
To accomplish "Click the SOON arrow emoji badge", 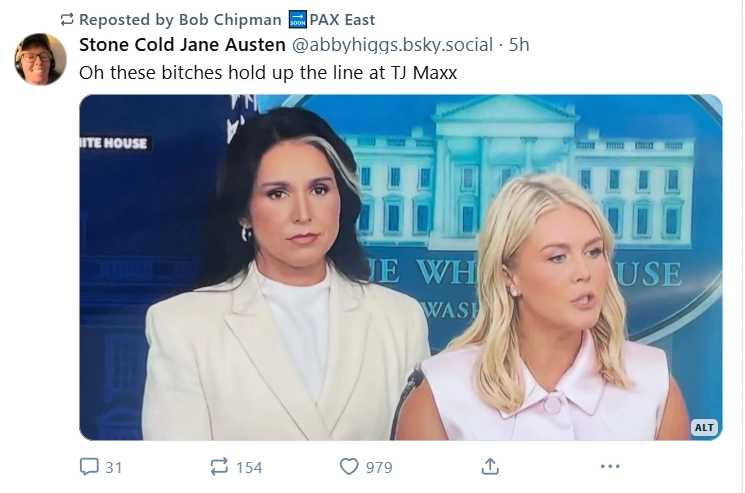I will coord(298,19).
